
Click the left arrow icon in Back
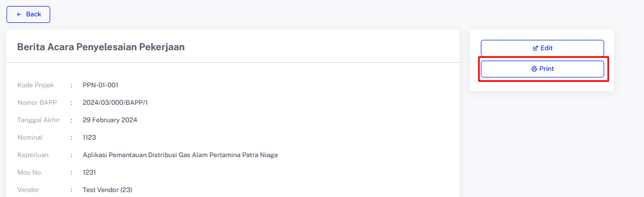click(19, 14)
